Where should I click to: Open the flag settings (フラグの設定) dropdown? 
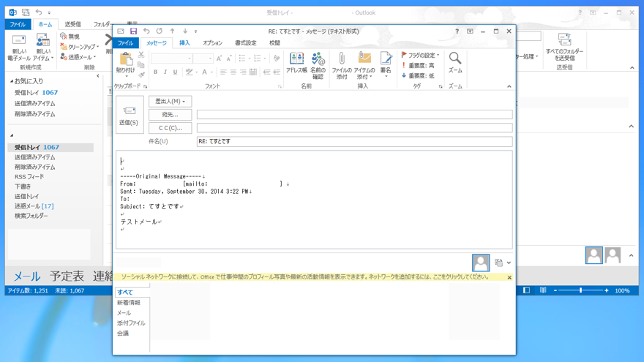point(420,55)
